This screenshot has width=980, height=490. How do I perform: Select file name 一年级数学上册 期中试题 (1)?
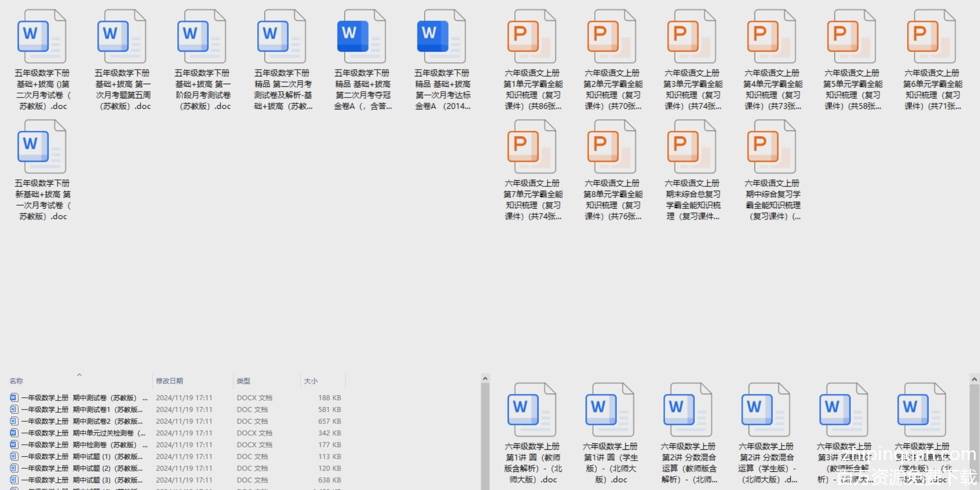tap(82, 456)
